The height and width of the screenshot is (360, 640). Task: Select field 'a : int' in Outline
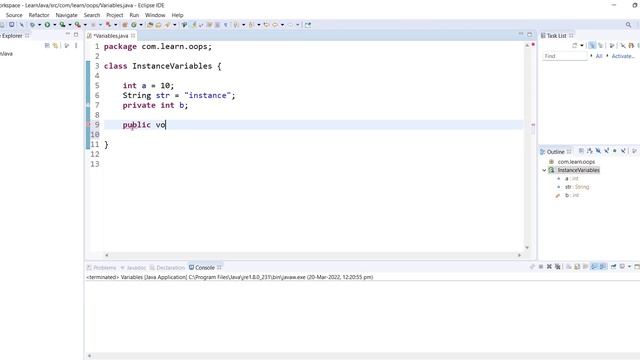571,179
